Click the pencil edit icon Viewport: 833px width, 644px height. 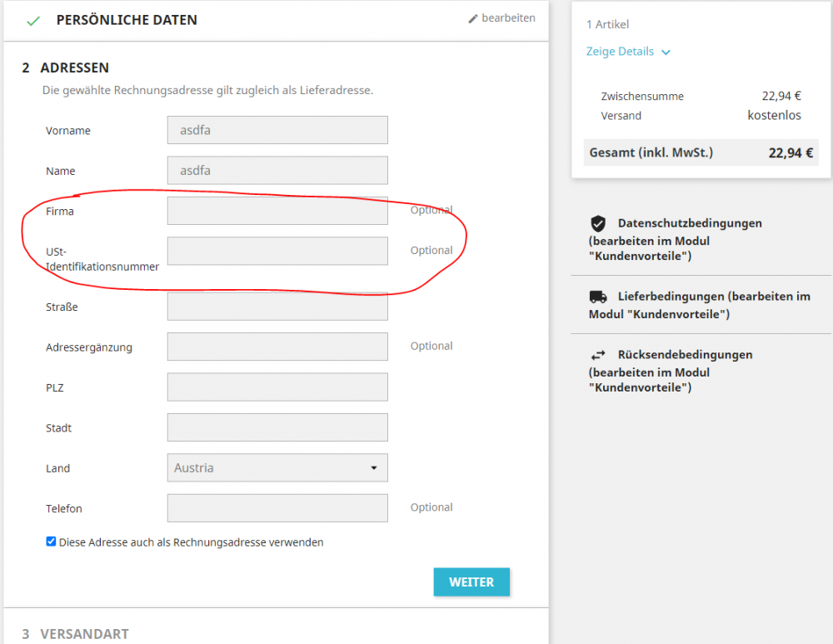point(473,18)
